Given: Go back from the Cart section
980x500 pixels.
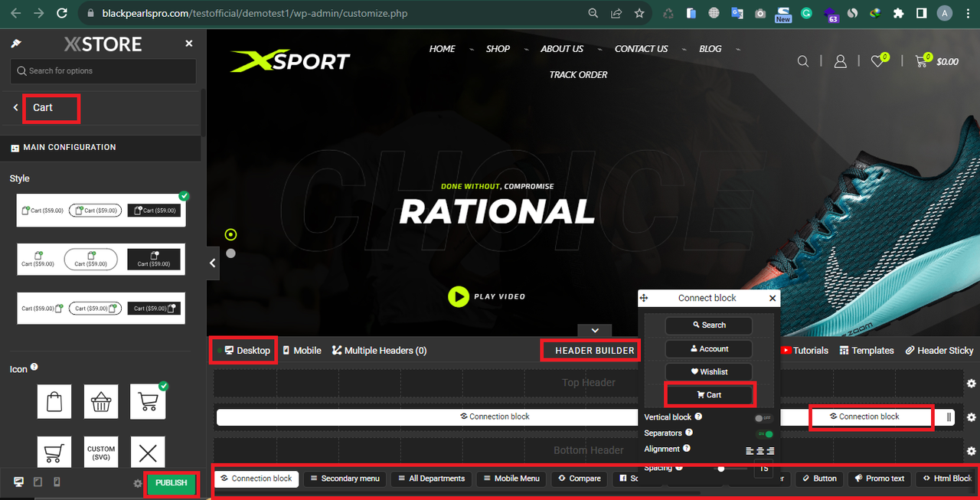Looking at the screenshot, I should 15,108.
